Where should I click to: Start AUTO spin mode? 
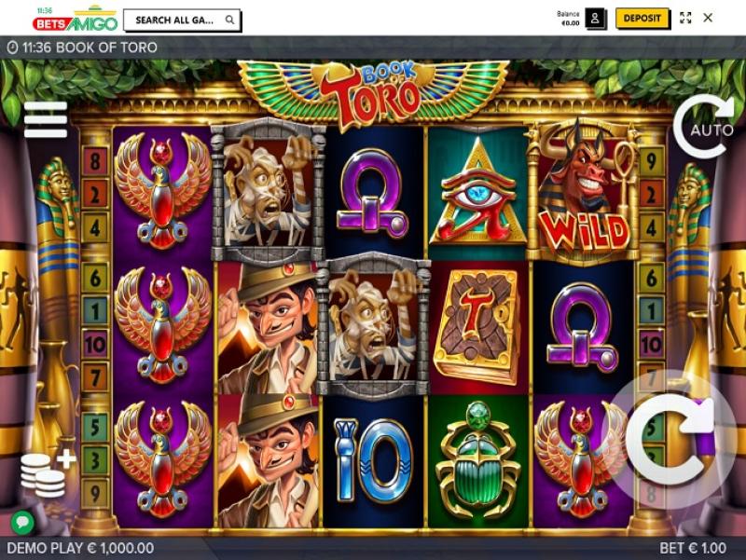703,127
